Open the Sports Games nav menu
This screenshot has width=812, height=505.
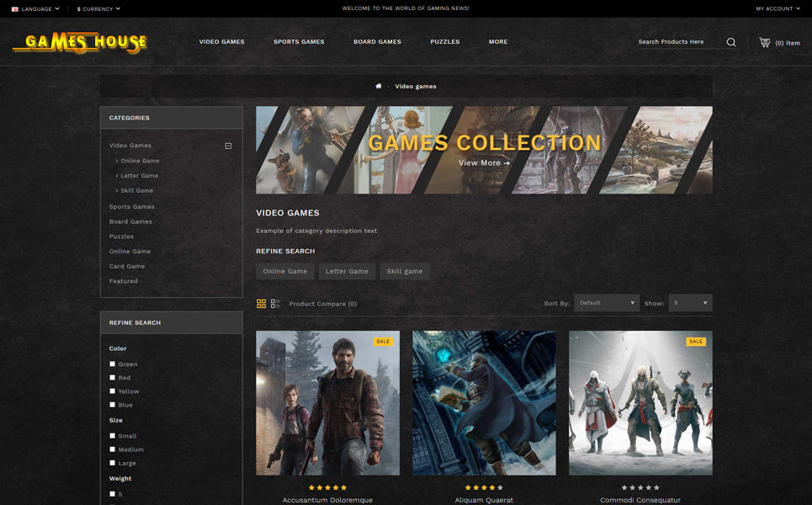299,42
